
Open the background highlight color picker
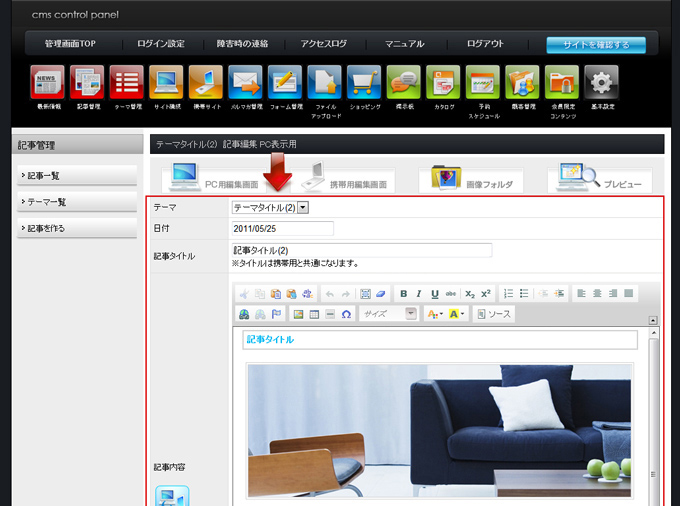pyautogui.click(x=457, y=314)
